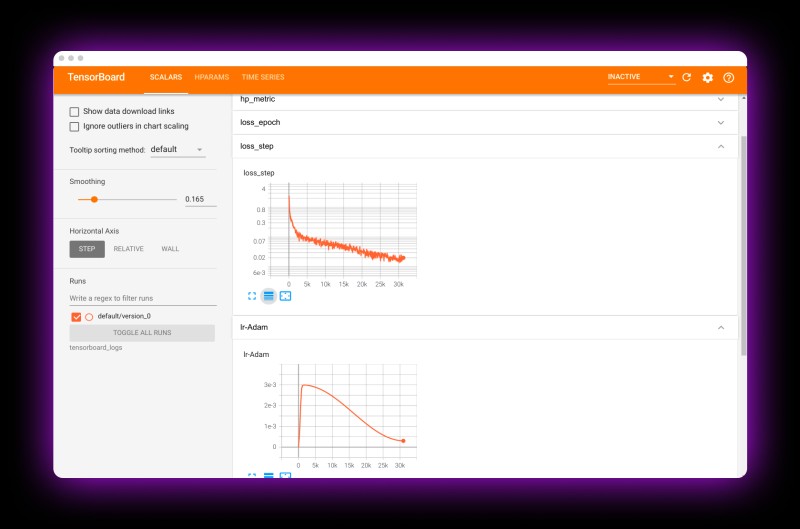Toggle y-axis log scale on lr-Adam chart

(x=268, y=475)
